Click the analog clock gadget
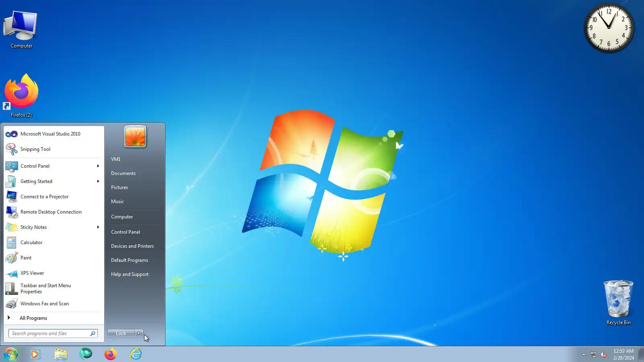Screen dimensions: 644x362 609,28
